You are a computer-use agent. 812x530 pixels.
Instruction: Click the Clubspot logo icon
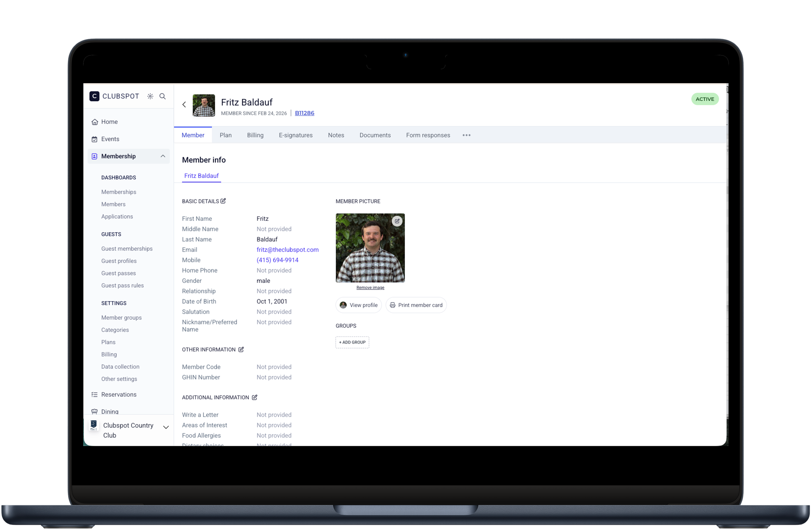(x=94, y=96)
